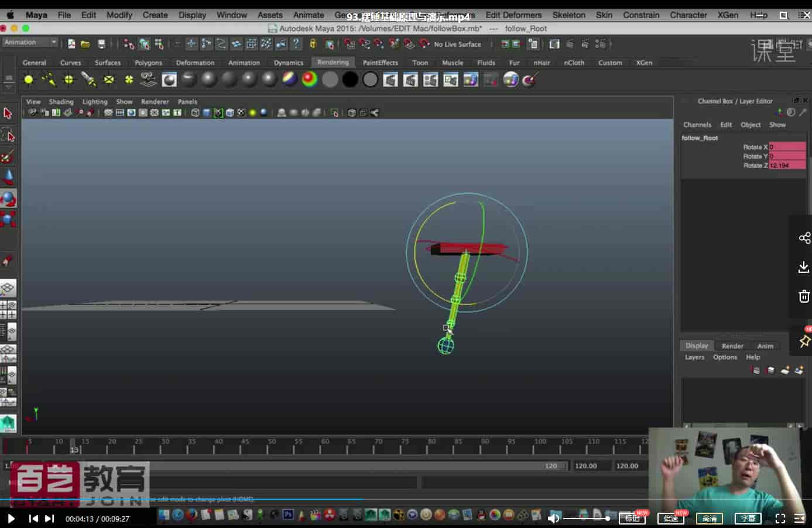
Task: Click the Save Scene disk icon
Action: (x=101, y=44)
